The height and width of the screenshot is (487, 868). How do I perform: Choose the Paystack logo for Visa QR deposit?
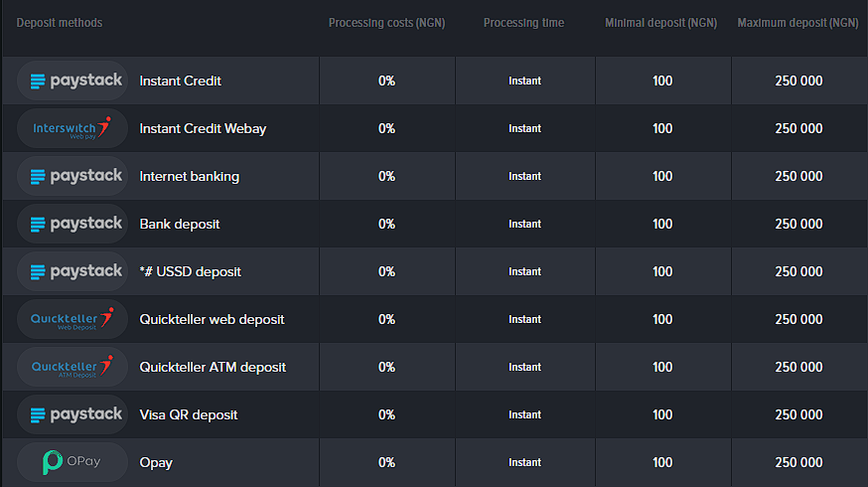coord(72,414)
